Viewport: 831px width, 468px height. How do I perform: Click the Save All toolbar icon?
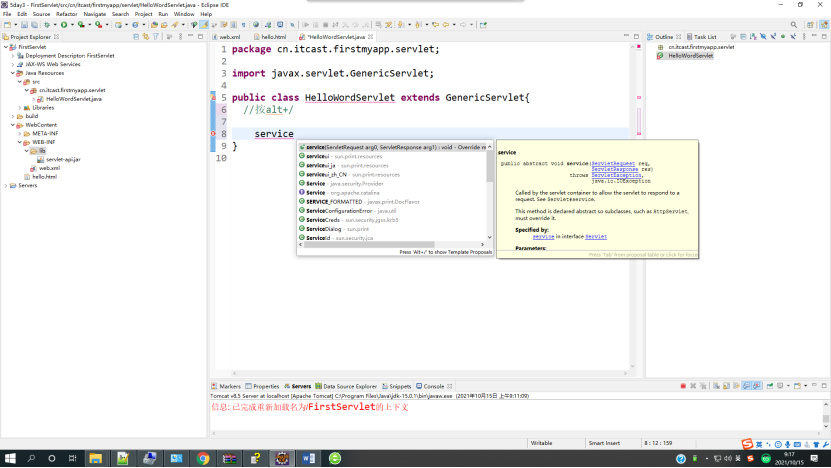[34, 25]
